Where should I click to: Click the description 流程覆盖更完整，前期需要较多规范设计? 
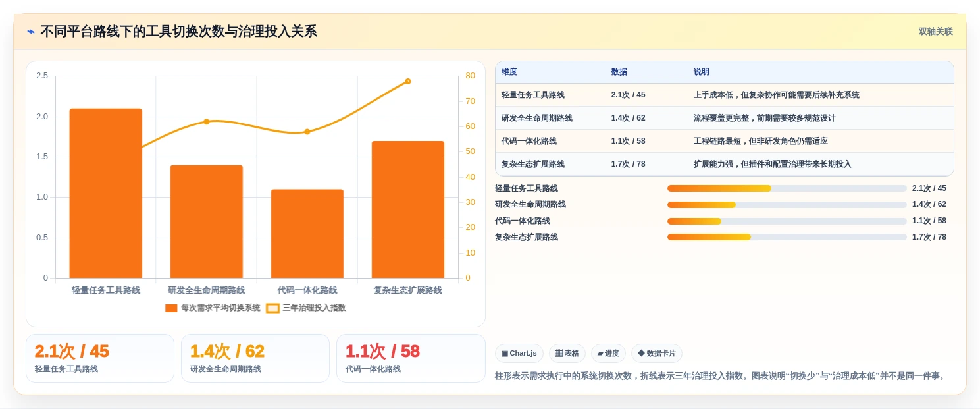(765, 118)
